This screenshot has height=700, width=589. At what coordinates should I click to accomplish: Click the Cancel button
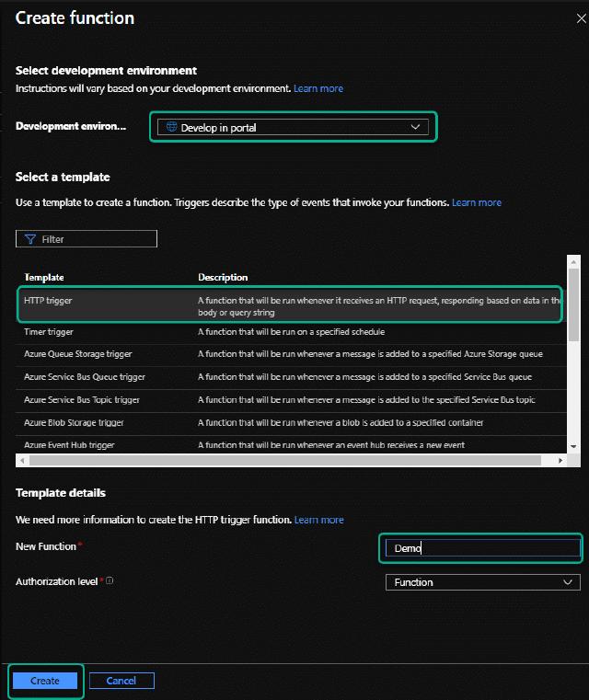pyautogui.click(x=121, y=681)
